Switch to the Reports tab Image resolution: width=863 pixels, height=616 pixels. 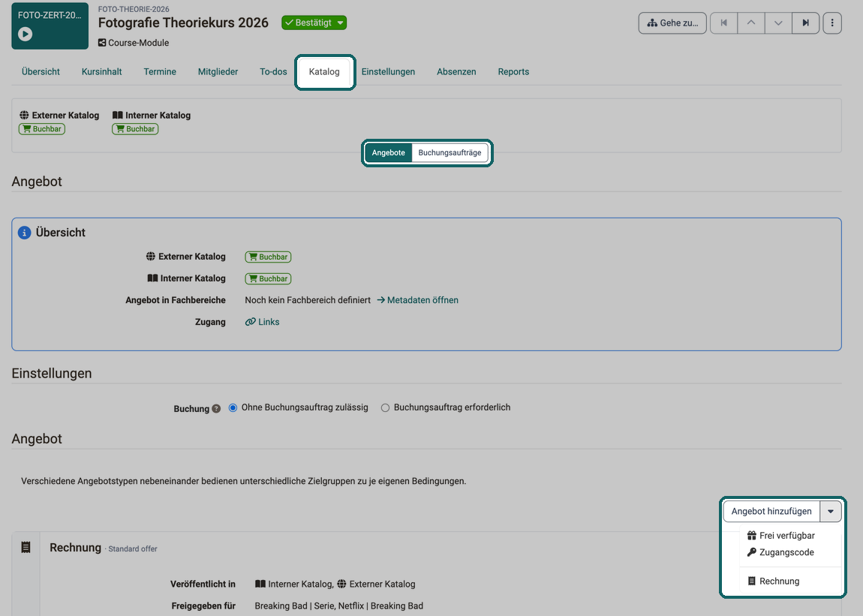tap(513, 71)
